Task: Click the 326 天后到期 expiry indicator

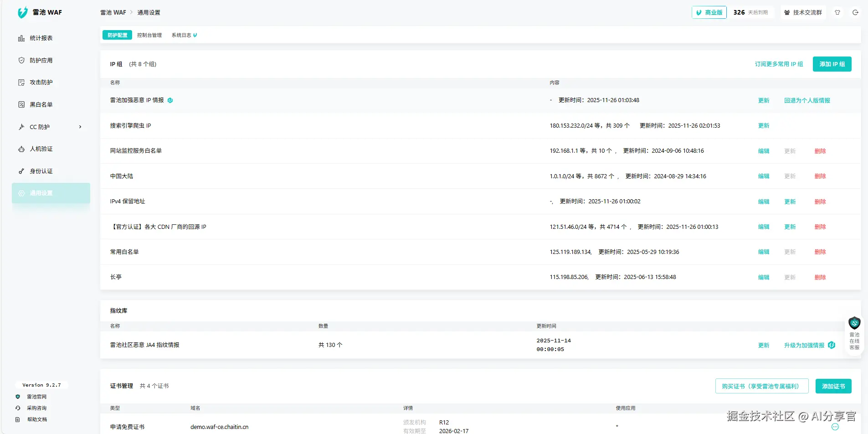Action: (x=750, y=12)
